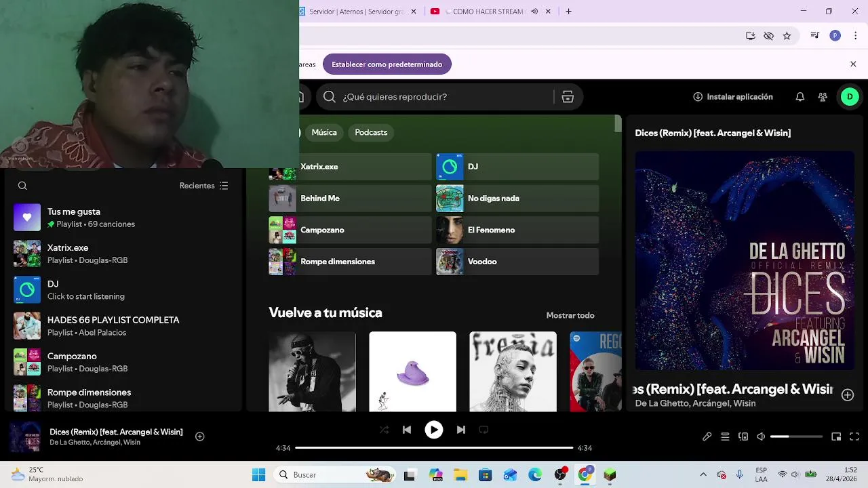Click Instalar aplicación

(x=733, y=97)
